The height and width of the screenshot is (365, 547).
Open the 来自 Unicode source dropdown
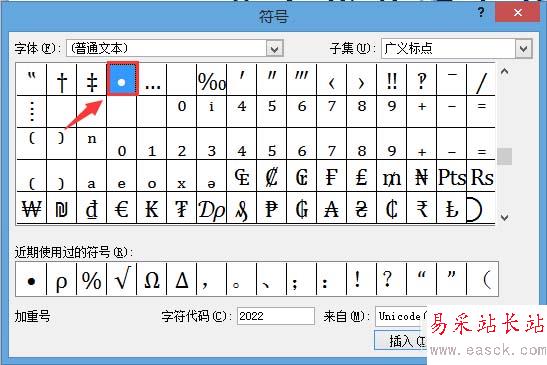[x=401, y=316]
